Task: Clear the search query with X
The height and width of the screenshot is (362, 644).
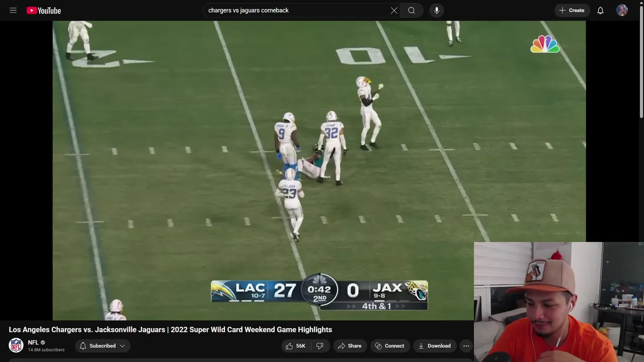Action: 394,10
